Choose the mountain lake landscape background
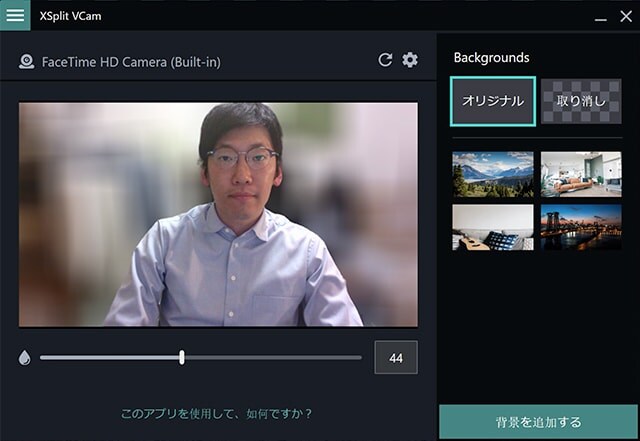The width and height of the screenshot is (640, 441). [493, 174]
